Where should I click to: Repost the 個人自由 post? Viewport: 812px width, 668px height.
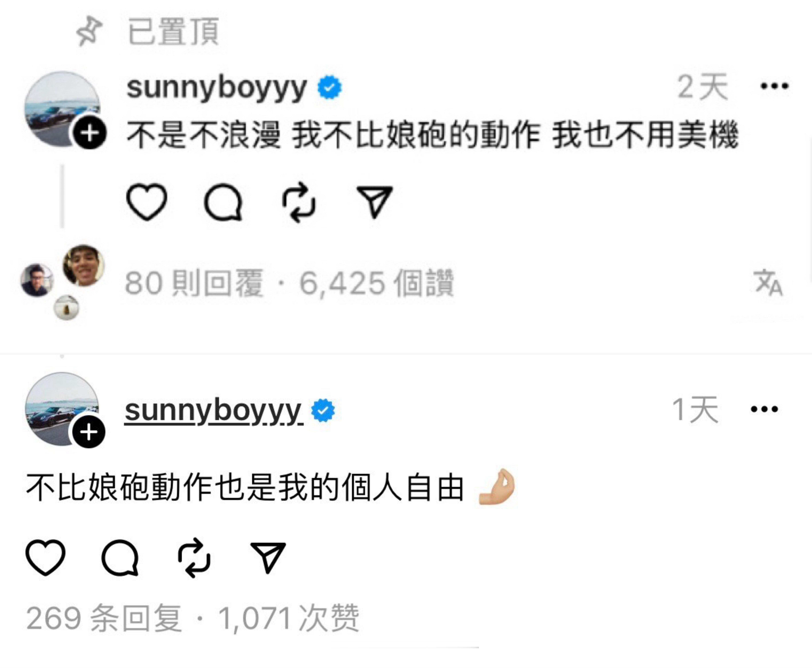pyautogui.click(x=194, y=557)
